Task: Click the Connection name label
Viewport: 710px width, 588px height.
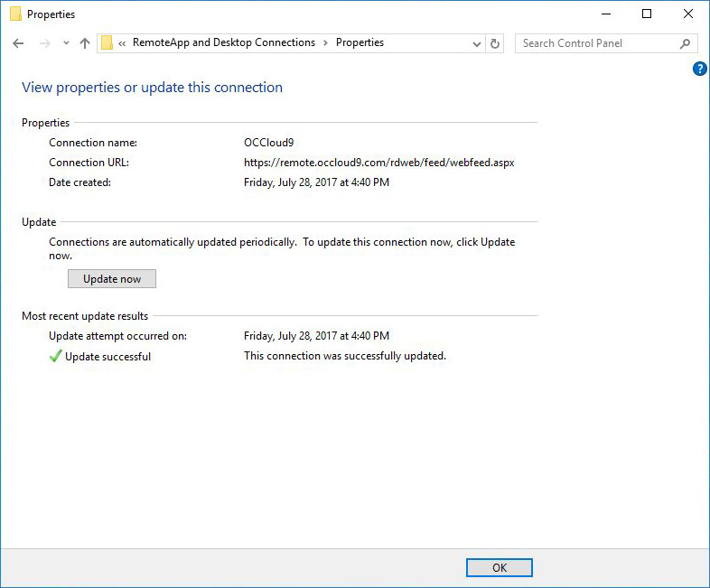Action: coord(93,143)
